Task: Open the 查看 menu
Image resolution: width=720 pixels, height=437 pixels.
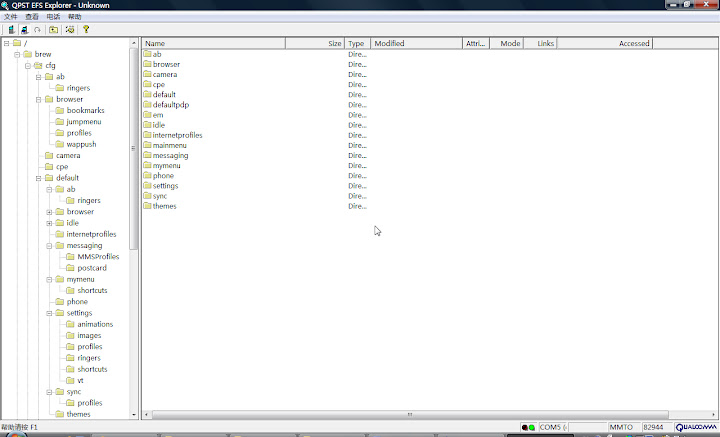Action: [32, 17]
